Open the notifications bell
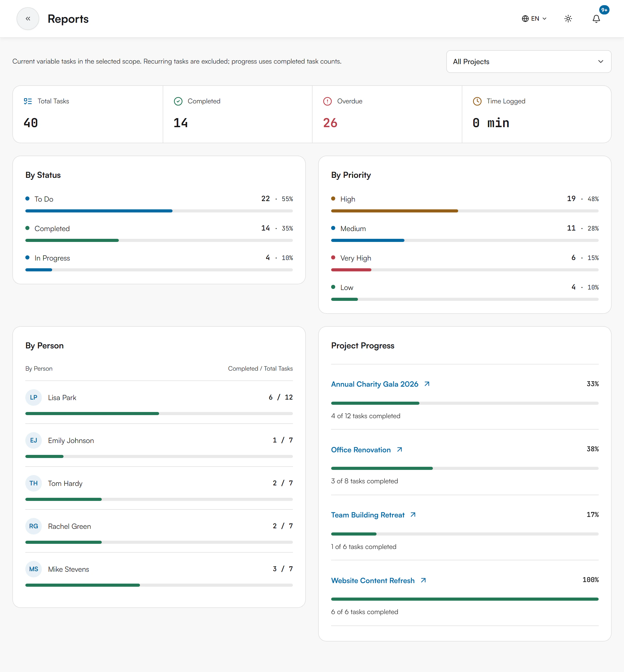 [x=596, y=19]
